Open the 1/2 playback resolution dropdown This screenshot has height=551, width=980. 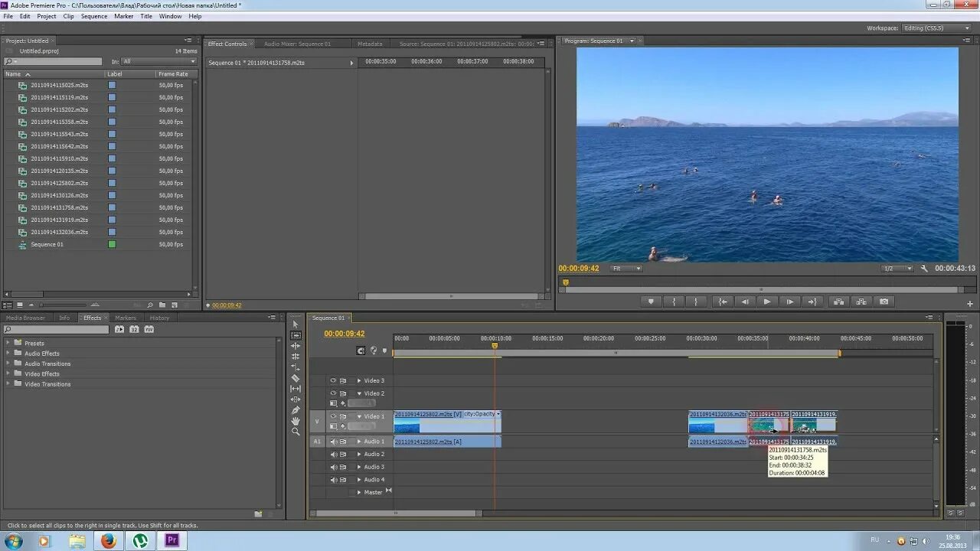point(897,269)
